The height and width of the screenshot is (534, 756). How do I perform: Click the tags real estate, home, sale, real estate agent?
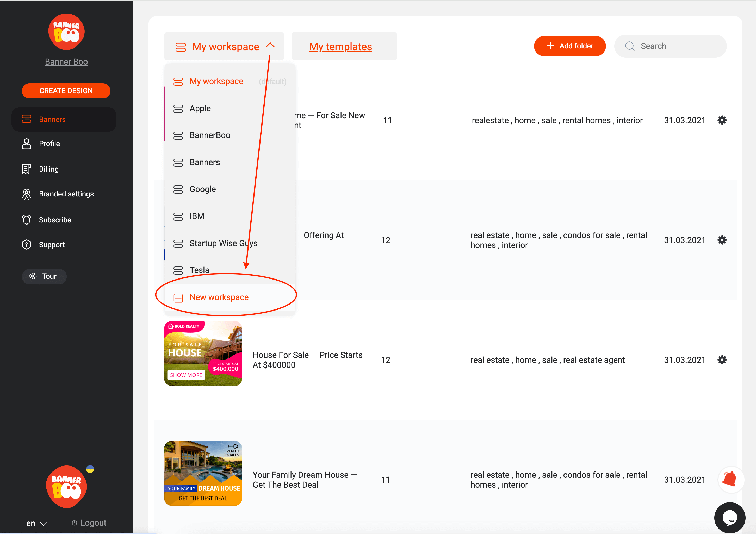547,360
